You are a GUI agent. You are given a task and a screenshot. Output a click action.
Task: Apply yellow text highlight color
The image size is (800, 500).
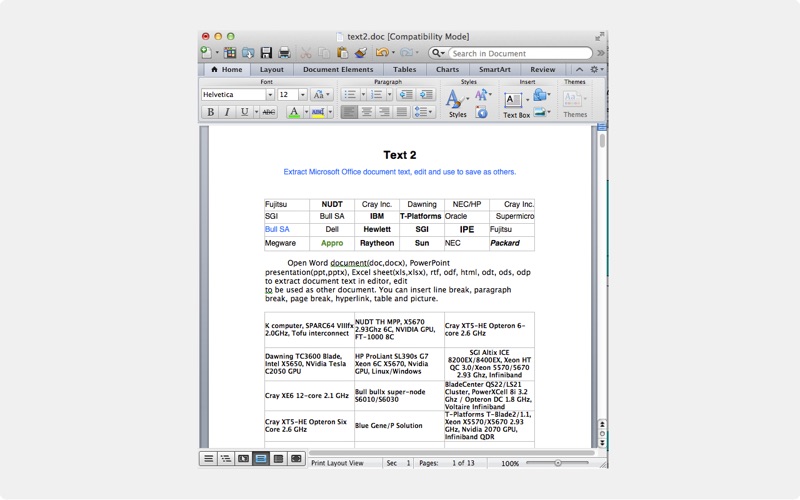coord(318,112)
